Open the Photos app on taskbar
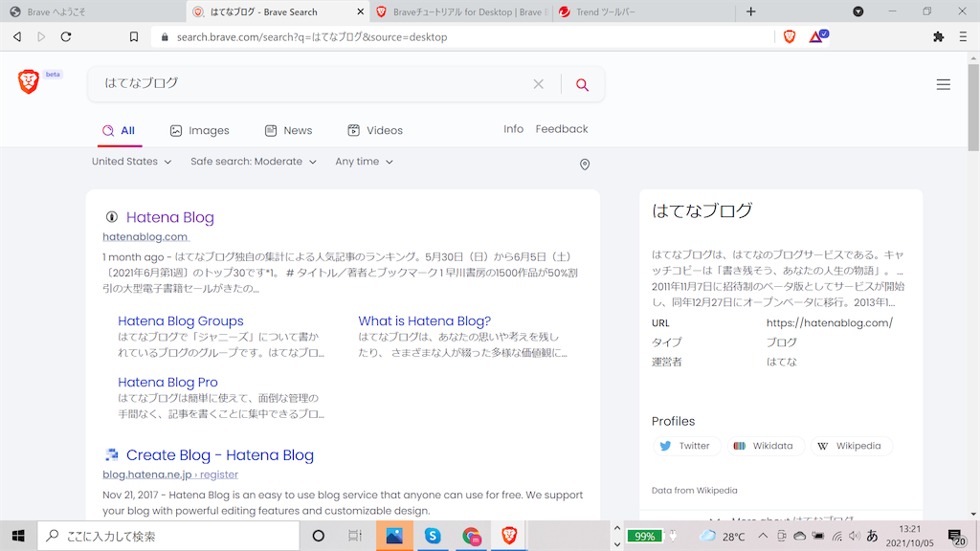This screenshot has width=980, height=551. pyautogui.click(x=394, y=536)
